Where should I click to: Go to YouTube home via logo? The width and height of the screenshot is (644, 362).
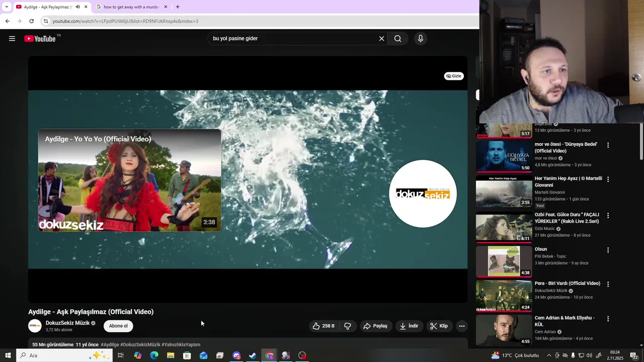pyautogui.click(x=40, y=39)
